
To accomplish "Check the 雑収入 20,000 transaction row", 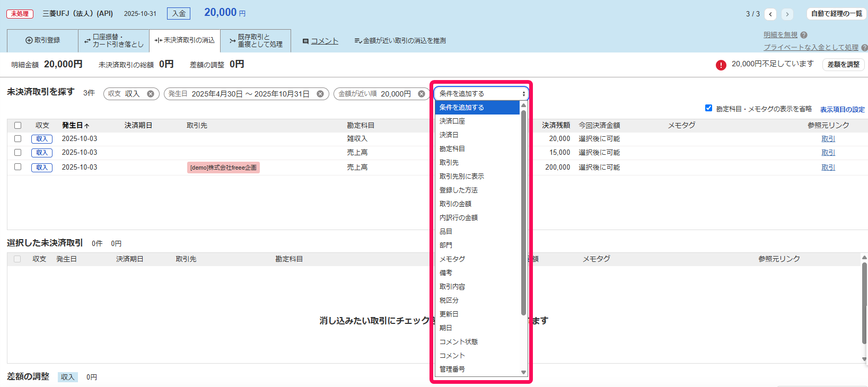I will (17, 139).
